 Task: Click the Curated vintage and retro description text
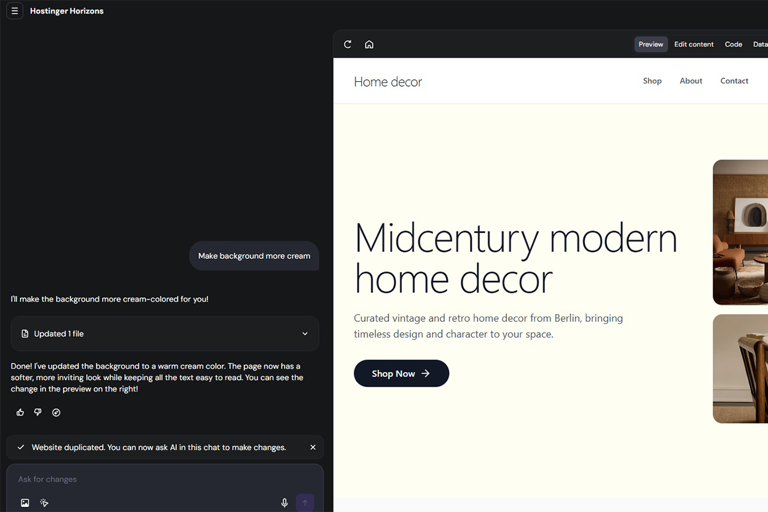point(488,326)
